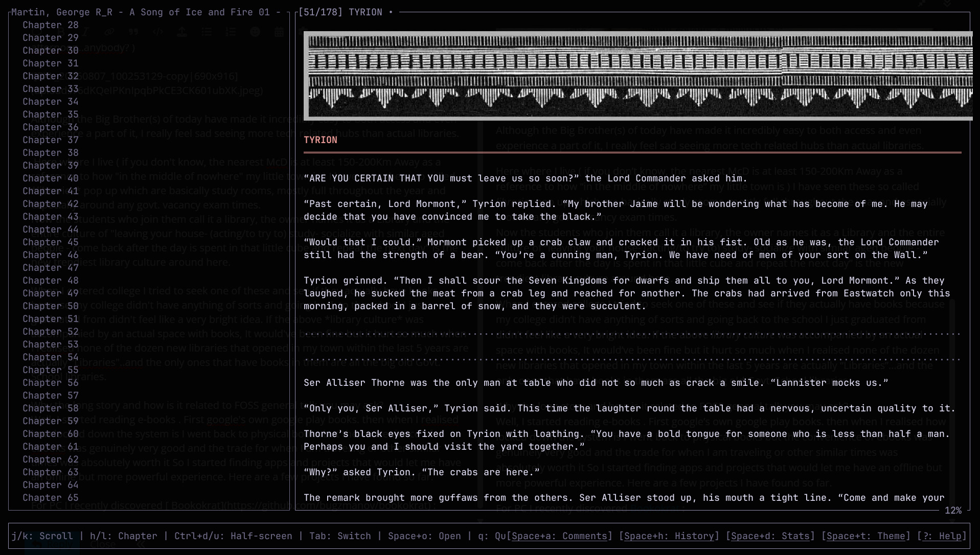Viewport: 980px width, 555px height.
Task: Jump to Chapter 46
Action: (51, 255)
